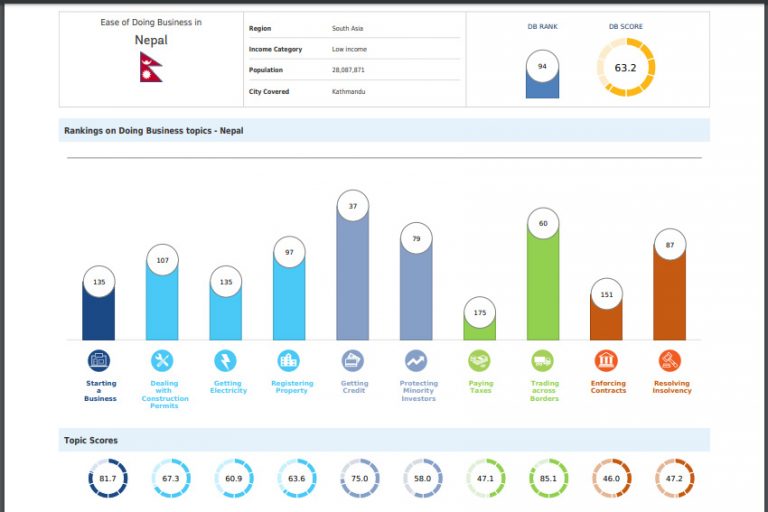Viewport: 768px width, 512px height.
Task: Click the Paying Taxes money icon
Action: (x=479, y=361)
